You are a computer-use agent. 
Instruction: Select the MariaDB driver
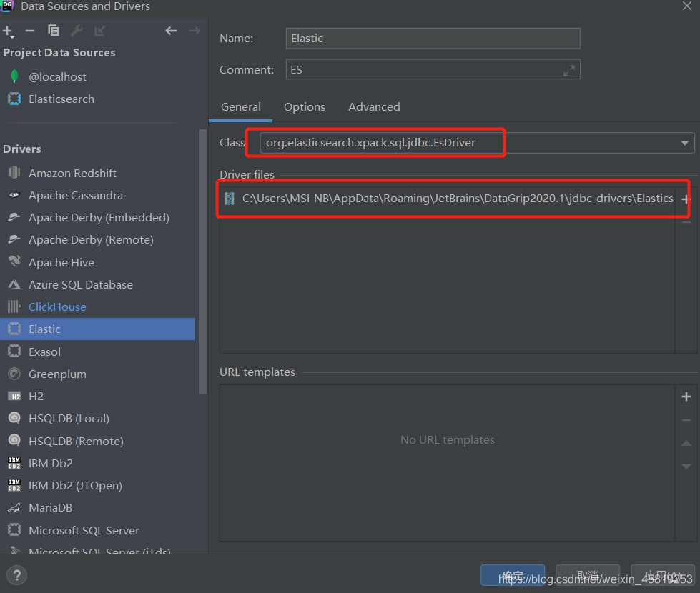coord(97,508)
